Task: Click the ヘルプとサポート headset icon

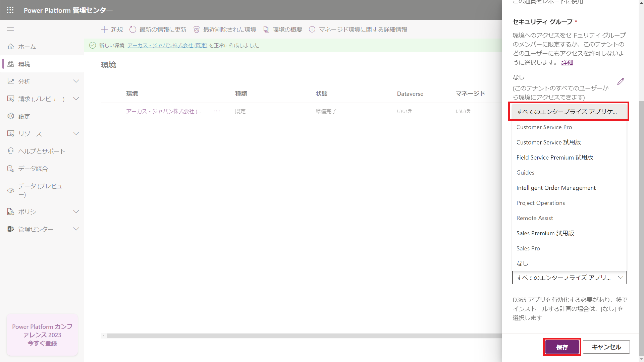Action: pyautogui.click(x=11, y=151)
